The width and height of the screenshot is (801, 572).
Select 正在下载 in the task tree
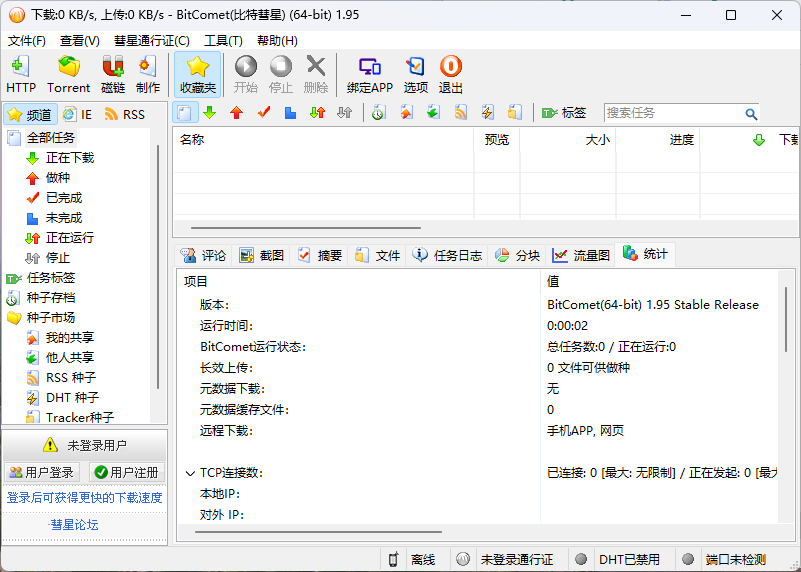coord(70,158)
